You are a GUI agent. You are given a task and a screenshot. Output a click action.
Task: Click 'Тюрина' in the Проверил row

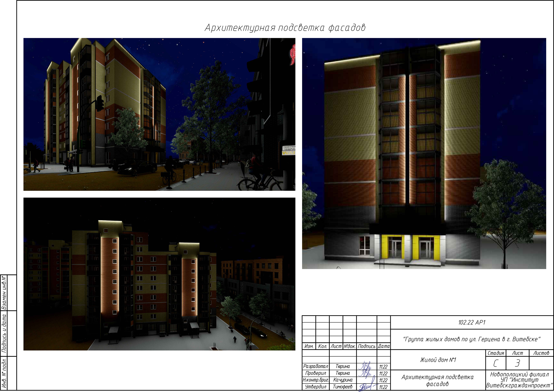tap(342, 373)
